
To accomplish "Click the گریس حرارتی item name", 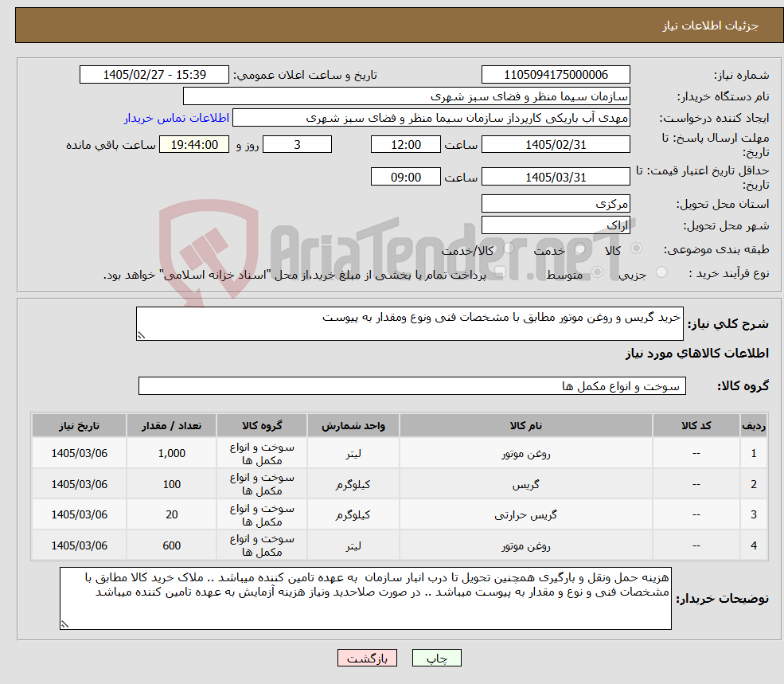I will coord(526,514).
